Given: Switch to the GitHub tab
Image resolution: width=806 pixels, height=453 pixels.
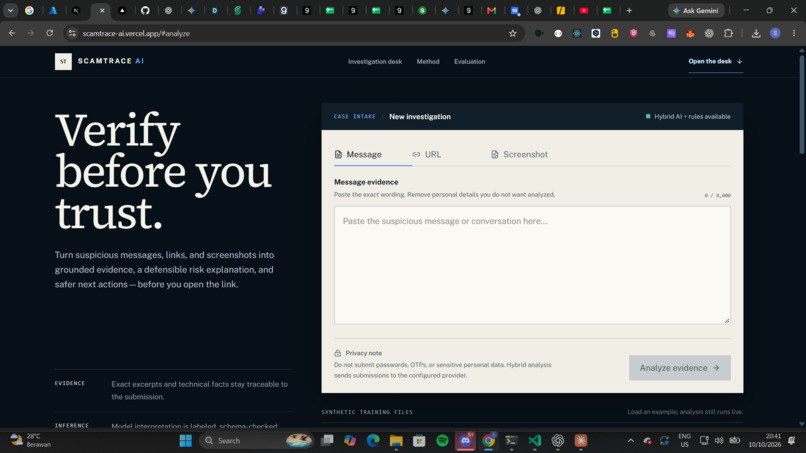Looking at the screenshot, I should pos(145,10).
